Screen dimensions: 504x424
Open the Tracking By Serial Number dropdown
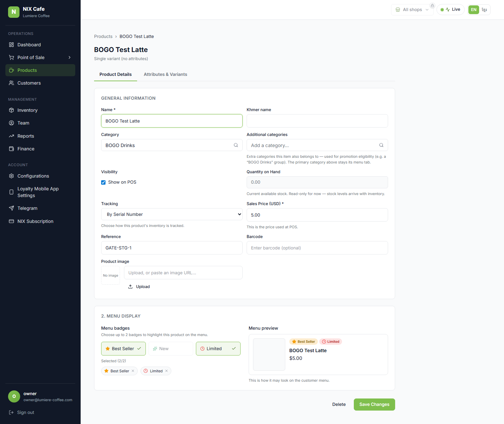click(172, 214)
